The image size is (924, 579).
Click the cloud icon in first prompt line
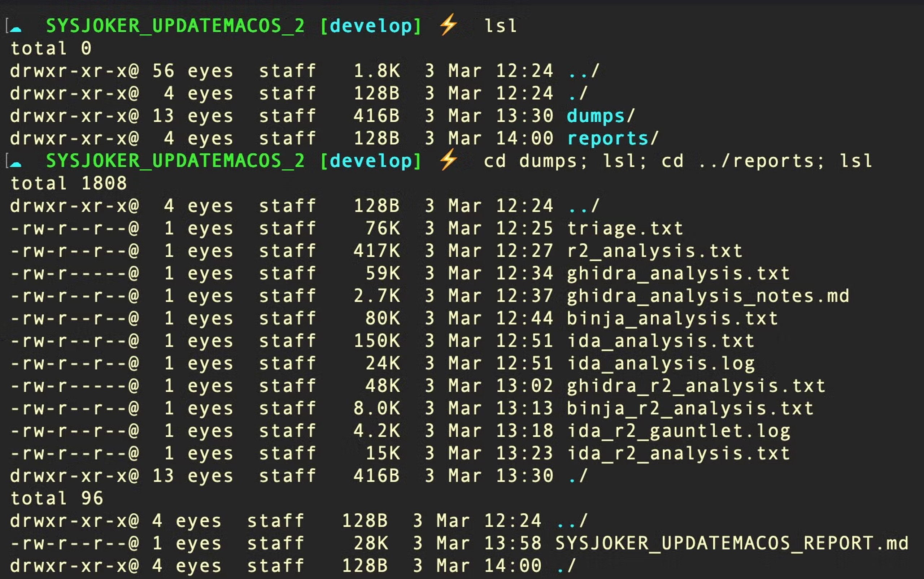click(x=16, y=29)
